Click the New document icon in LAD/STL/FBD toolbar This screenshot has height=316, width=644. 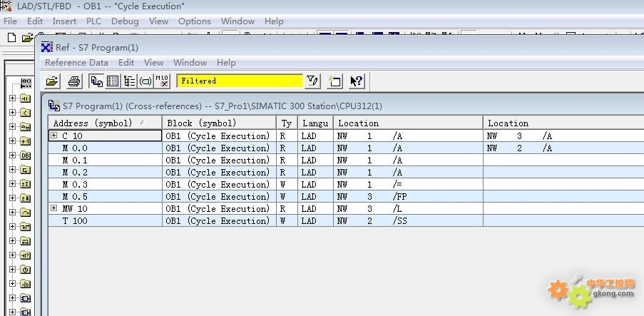tap(12, 38)
